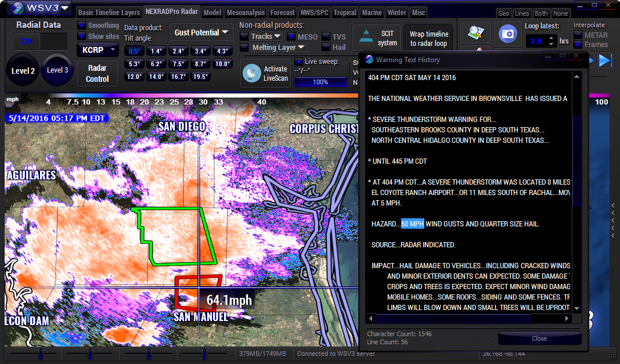Switch Radial Data ON/OFF toggle
Screen dimensions: 620x364
(40, 41)
